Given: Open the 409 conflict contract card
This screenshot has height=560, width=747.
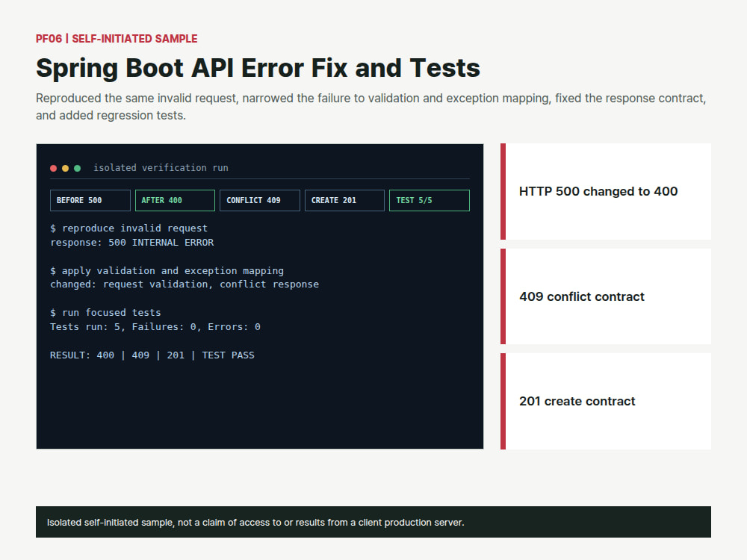Looking at the screenshot, I should coord(606,296).
